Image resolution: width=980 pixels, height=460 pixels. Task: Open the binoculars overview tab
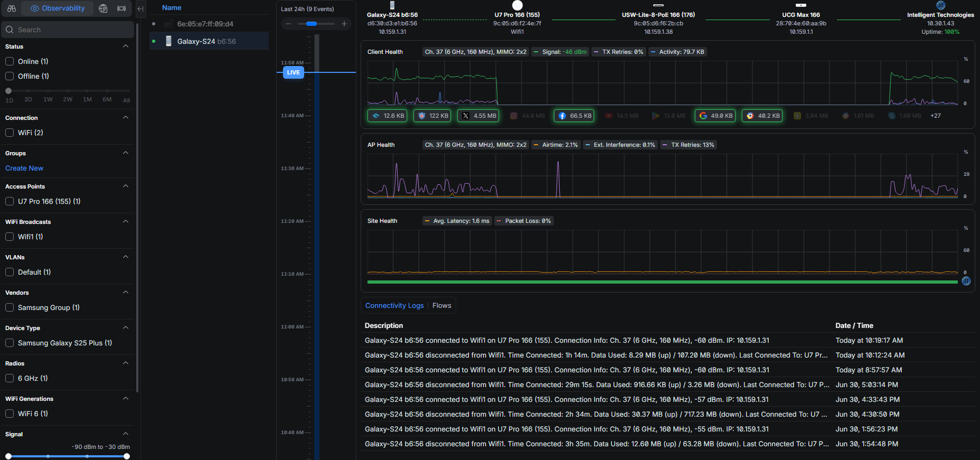[12, 8]
